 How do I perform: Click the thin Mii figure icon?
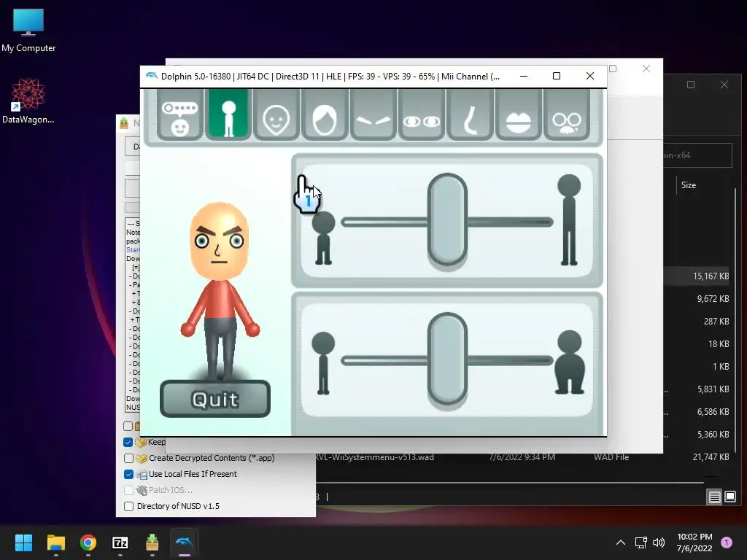coord(323,363)
